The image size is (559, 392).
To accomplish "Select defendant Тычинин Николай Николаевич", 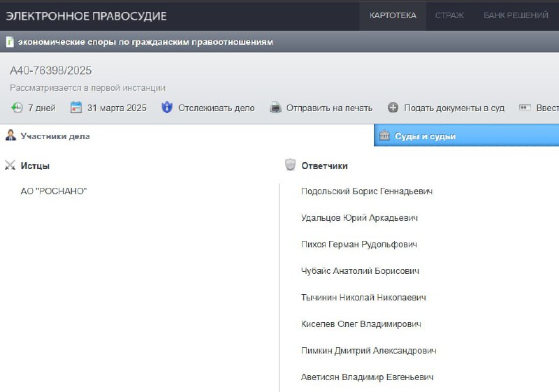I will pos(363,298).
